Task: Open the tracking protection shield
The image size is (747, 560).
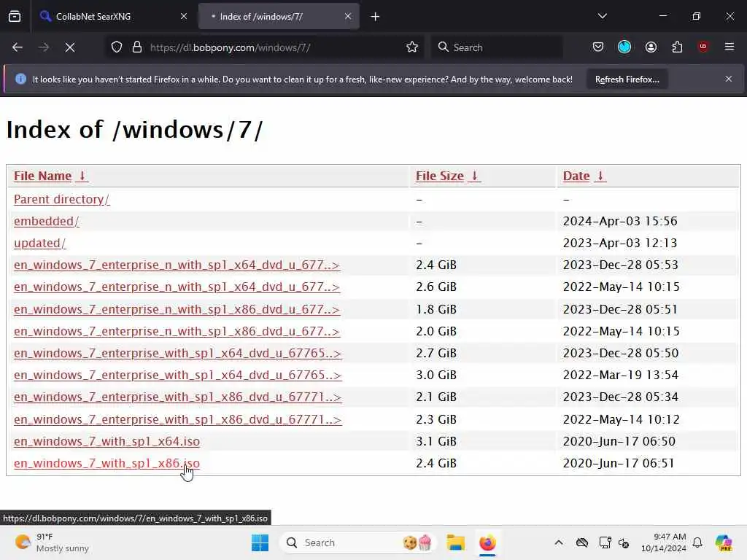Action: pyautogui.click(x=117, y=47)
